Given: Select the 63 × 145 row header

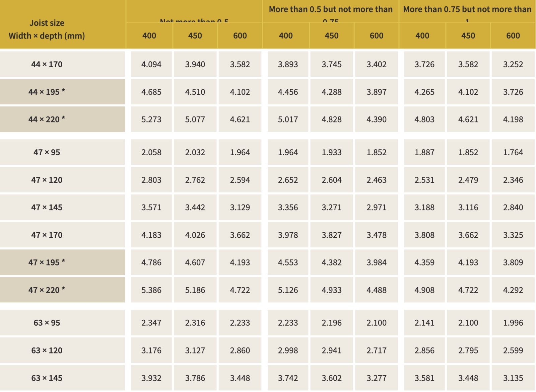Looking at the screenshot, I should 47,378.
